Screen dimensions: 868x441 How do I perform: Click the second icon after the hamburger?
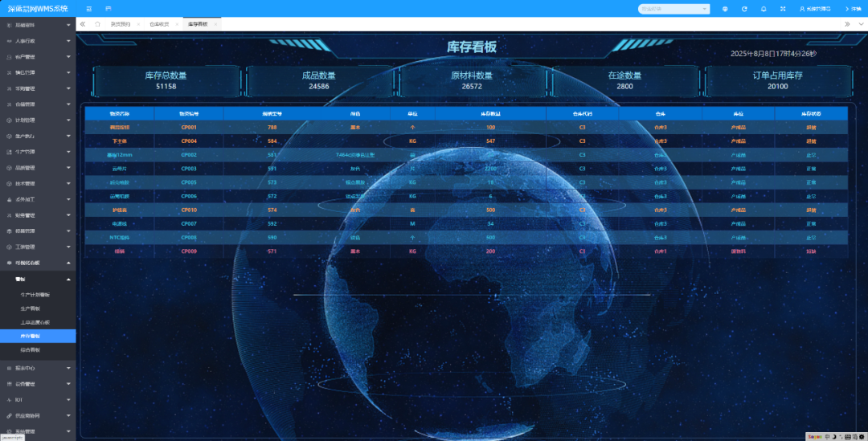point(108,9)
